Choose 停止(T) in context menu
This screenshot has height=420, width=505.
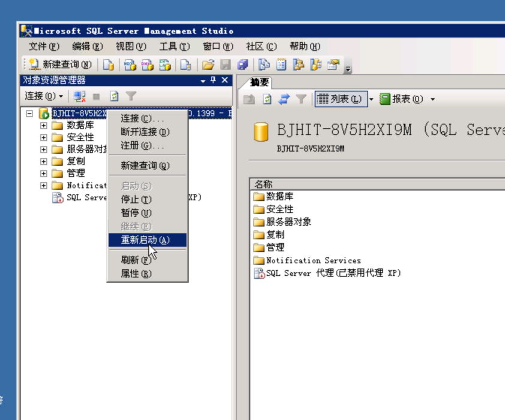[148, 199]
